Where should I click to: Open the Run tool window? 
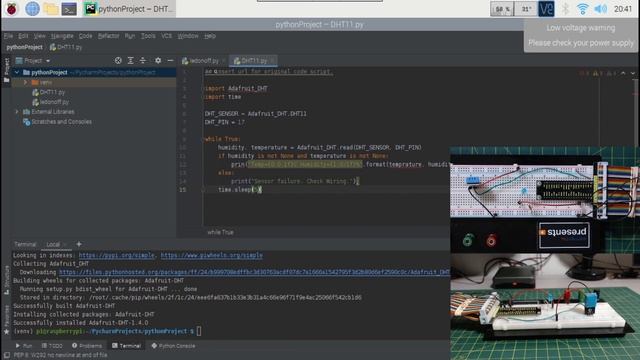pyautogui.click(x=24, y=346)
